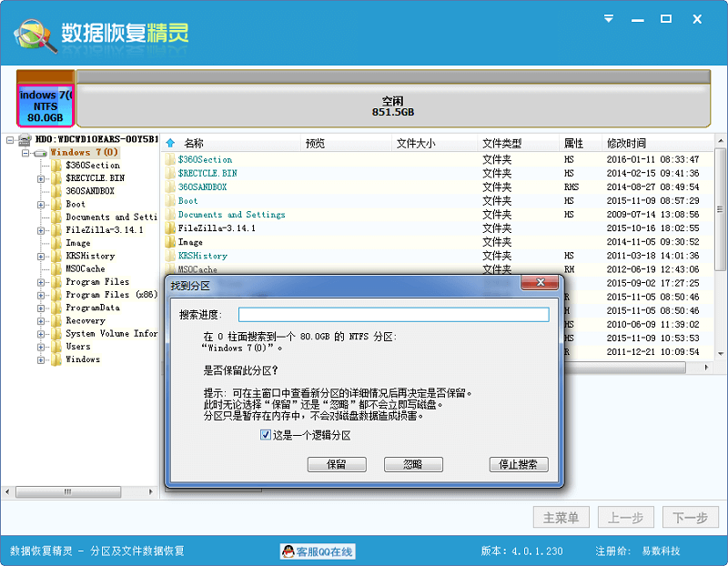Click the $360Section folder icon in file list

pos(170,160)
